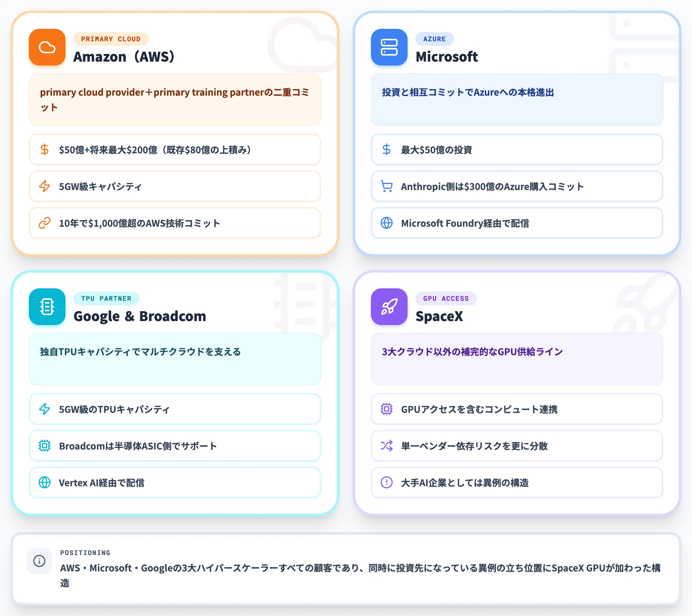Click the 3大クラウド以外の補完的なGPU供給ライン summary box
The height and width of the screenshot is (616, 692).
point(517,359)
